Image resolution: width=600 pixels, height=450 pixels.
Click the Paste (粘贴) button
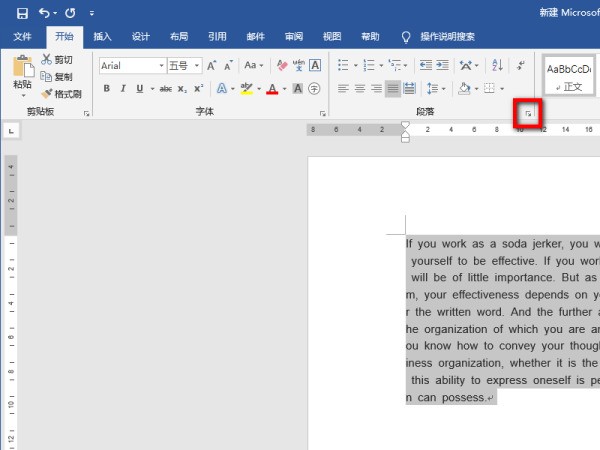22,75
